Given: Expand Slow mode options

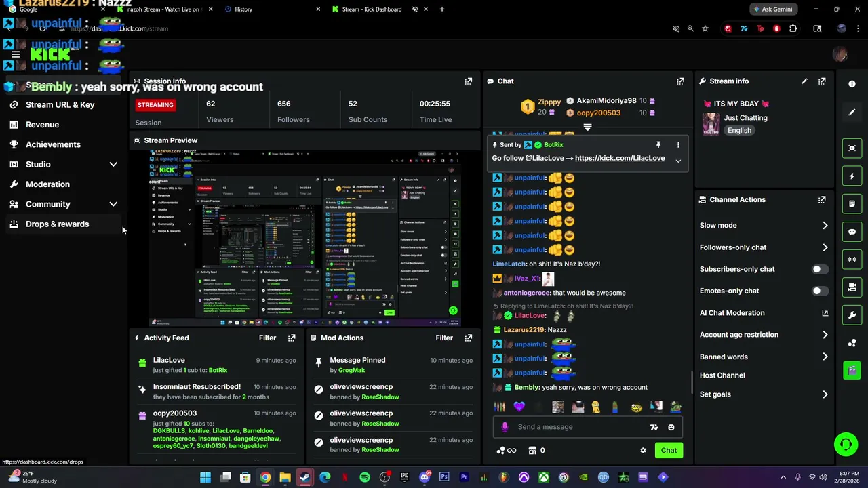Looking at the screenshot, I should tap(825, 226).
